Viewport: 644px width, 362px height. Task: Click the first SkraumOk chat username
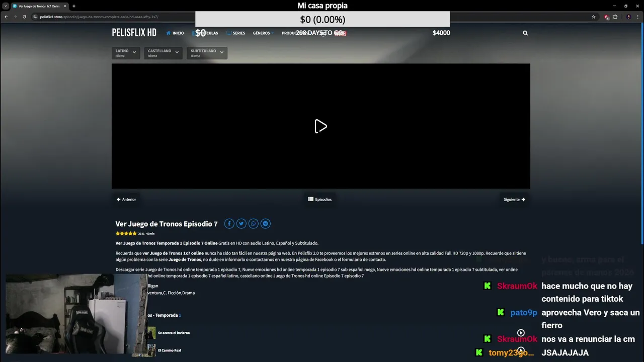(x=517, y=286)
